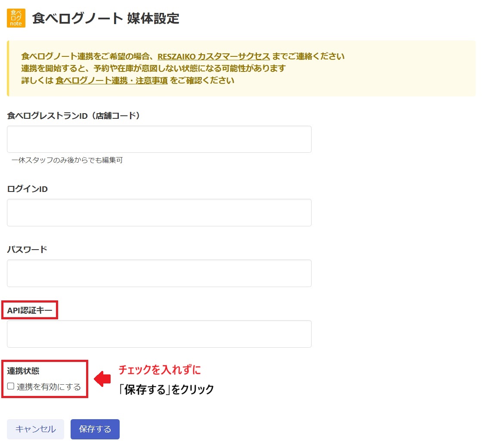Click the 保存する button
Image resolution: width=486 pixels, height=448 pixels.
tap(95, 429)
